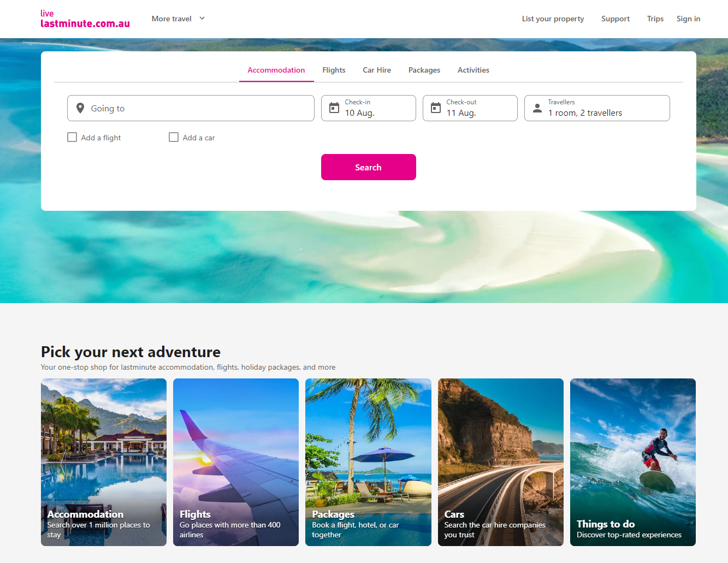Click the Going to destination field
This screenshot has height=563, width=728.
pyautogui.click(x=191, y=108)
